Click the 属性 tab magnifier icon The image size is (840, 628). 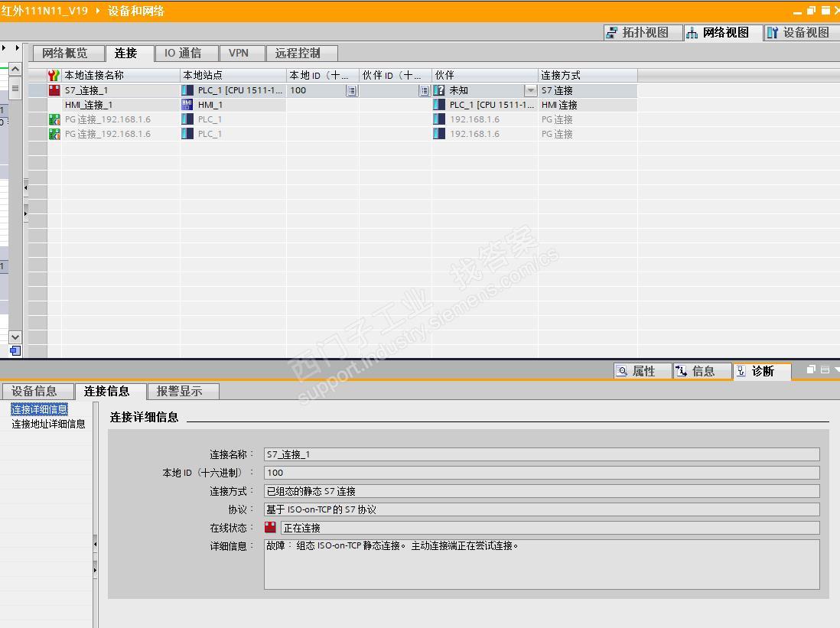[x=622, y=371]
